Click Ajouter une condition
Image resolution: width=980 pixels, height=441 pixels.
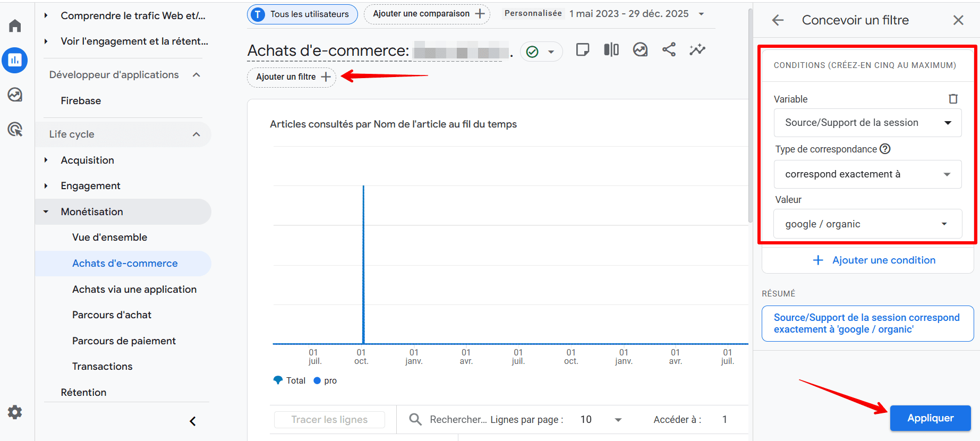874,260
